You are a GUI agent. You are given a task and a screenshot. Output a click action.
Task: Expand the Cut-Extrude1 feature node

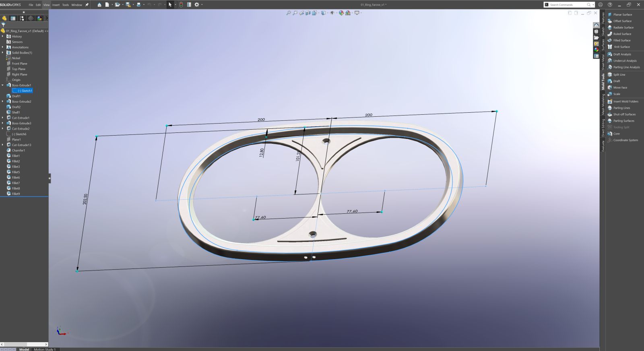pos(2,118)
